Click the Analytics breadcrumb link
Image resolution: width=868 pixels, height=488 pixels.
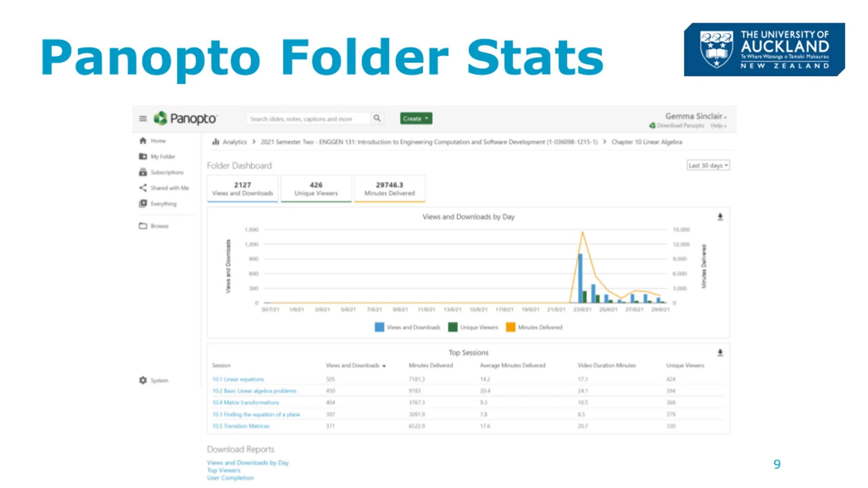tap(235, 142)
